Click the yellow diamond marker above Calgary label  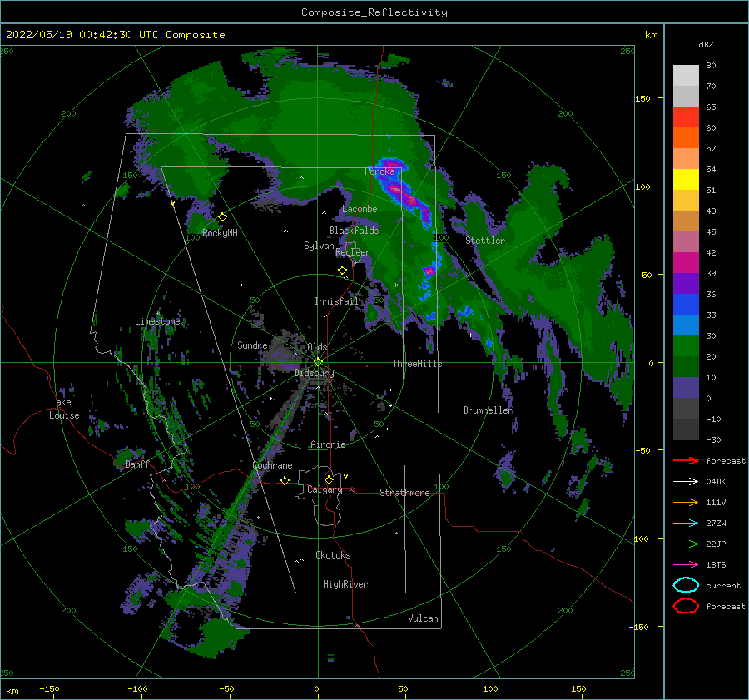(x=329, y=479)
